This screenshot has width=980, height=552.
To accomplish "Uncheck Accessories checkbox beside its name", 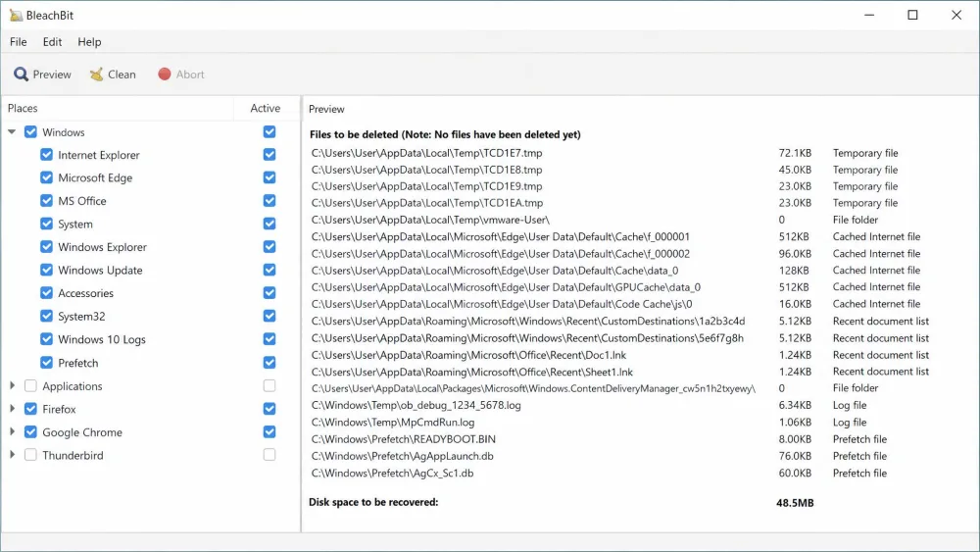I will point(46,293).
